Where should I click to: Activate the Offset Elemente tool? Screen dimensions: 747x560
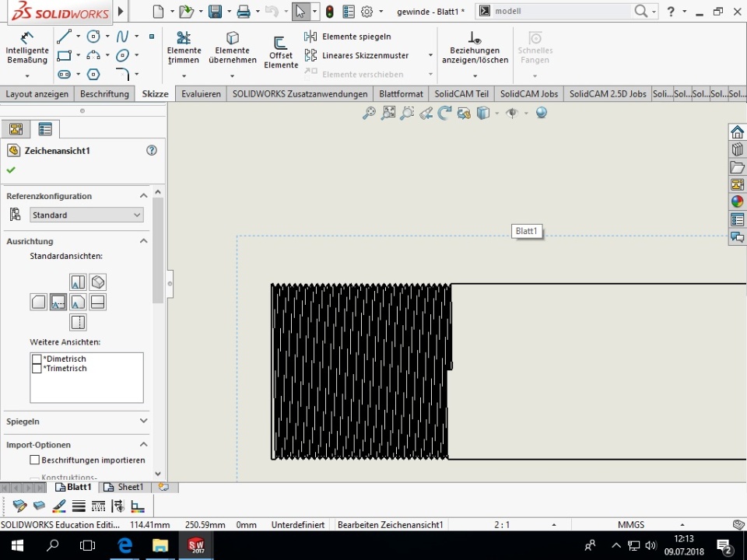click(281, 51)
